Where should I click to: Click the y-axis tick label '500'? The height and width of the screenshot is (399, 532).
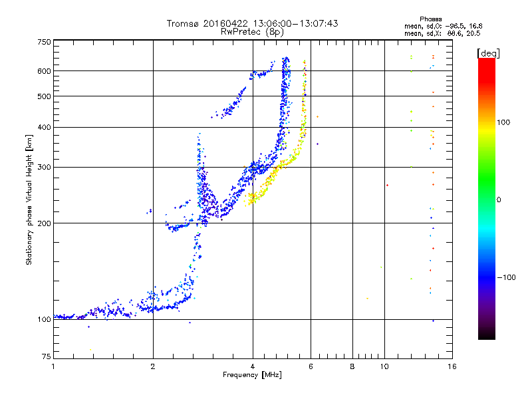pyautogui.click(x=44, y=96)
